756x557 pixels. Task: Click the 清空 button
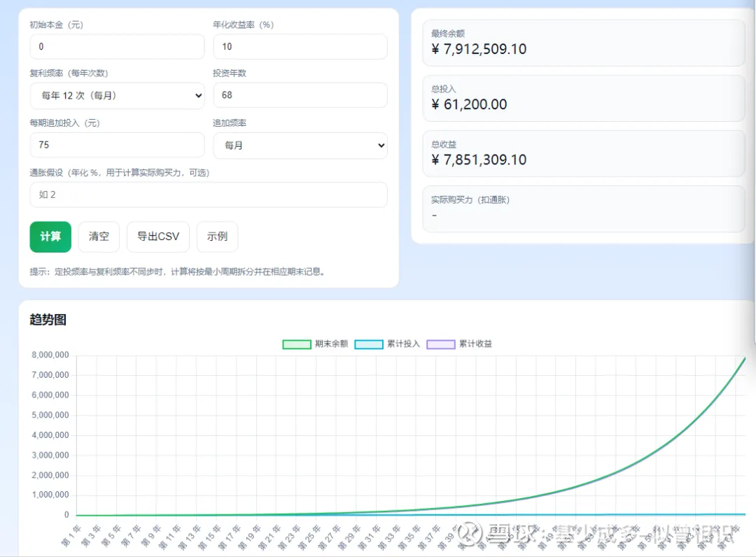click(99, 237)
